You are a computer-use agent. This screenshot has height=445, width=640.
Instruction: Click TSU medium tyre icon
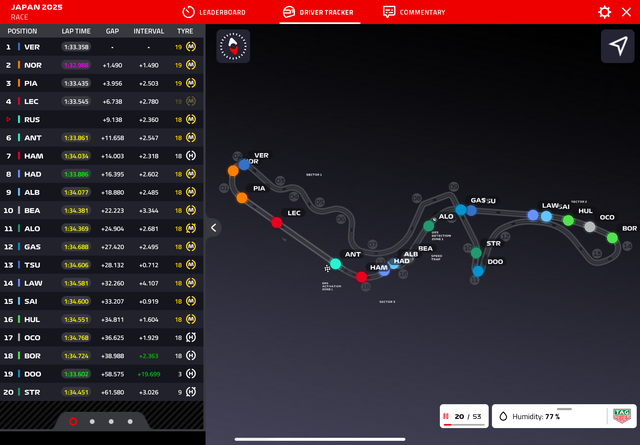(191, 265)
